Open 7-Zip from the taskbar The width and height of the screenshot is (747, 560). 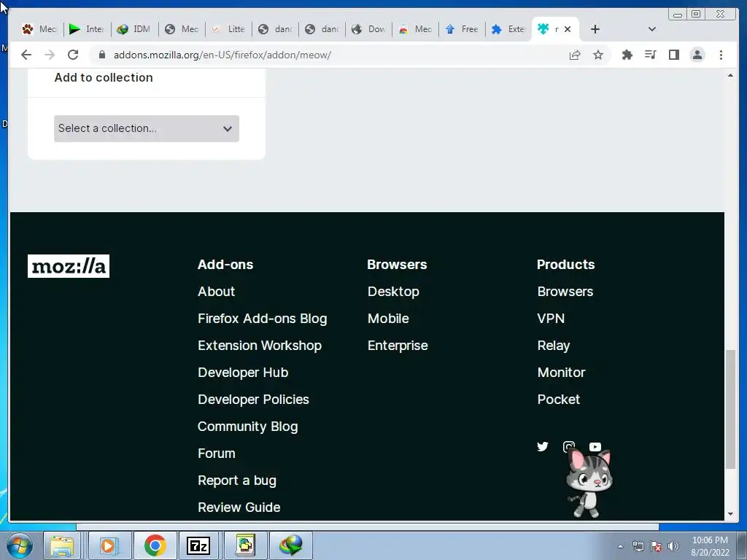tap(198, 545)
